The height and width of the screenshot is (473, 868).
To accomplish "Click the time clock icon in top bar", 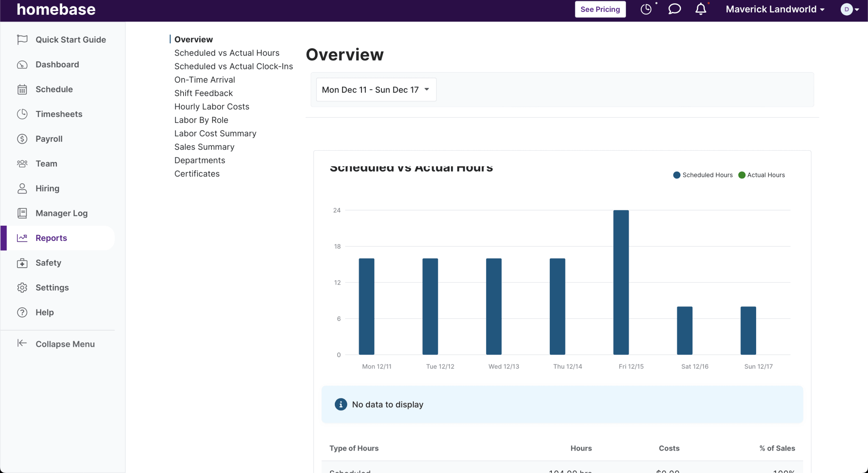I will 646,9.
